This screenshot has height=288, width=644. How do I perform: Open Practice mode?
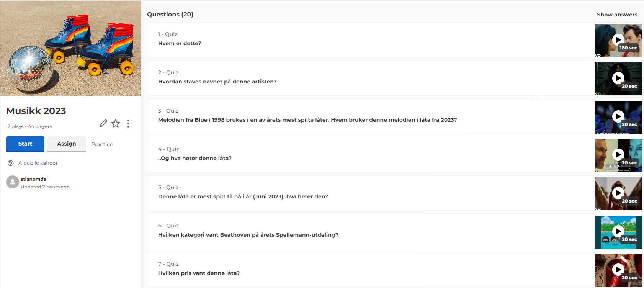102,144
